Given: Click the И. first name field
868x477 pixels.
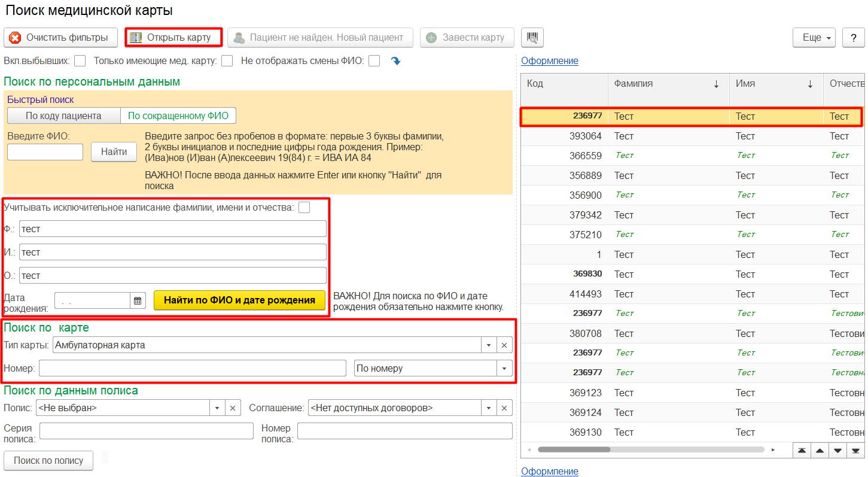Looking at the screenshot, I should [173, 252].
